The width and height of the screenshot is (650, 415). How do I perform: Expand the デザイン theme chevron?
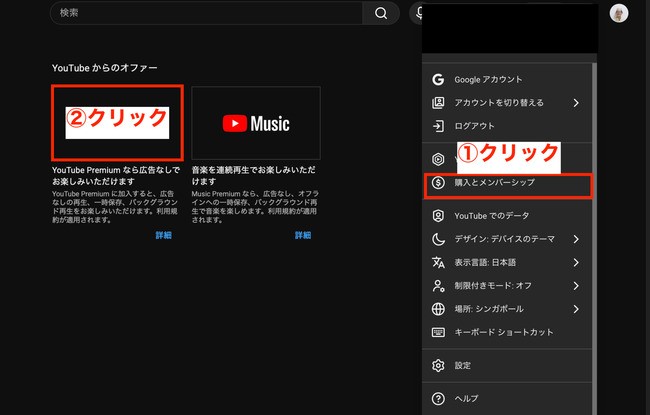click(x=576, y=239)
